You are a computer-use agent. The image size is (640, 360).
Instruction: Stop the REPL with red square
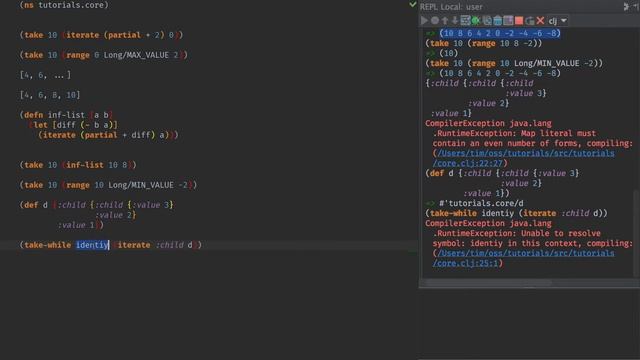(x=519, y=20)
